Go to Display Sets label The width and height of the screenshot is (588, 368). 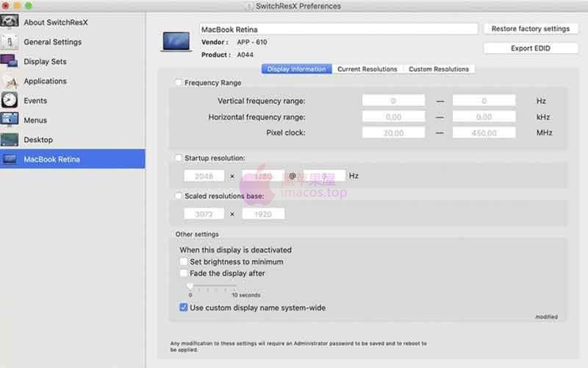coord(45,62)
